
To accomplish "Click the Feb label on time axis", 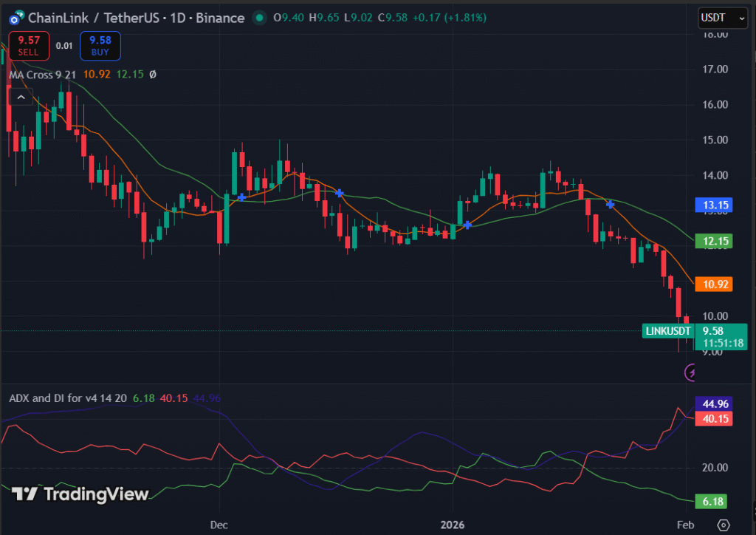I will pyautogui.click(x=685, y=525).
